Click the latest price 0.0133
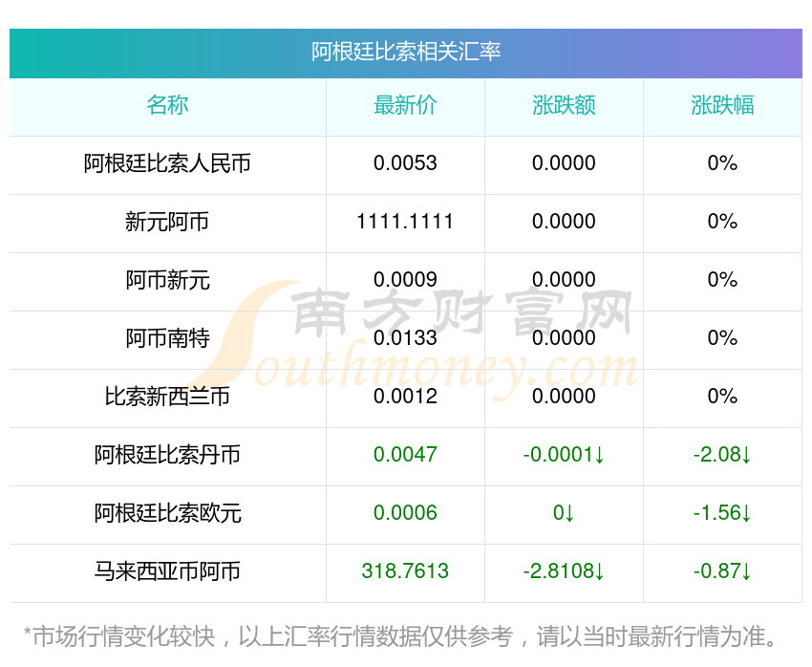The height and width of the screenshot is (667, 812). (405, 338)
